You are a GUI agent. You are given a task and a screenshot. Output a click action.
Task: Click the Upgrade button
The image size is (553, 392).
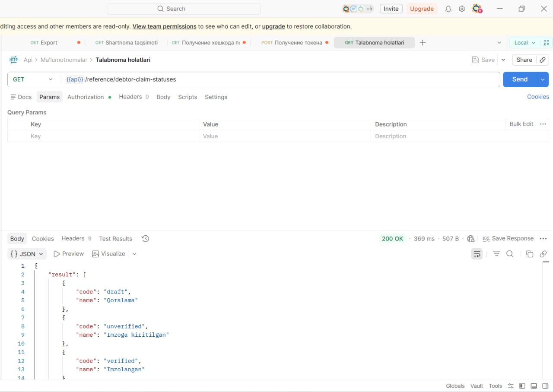tap(422, 9)
